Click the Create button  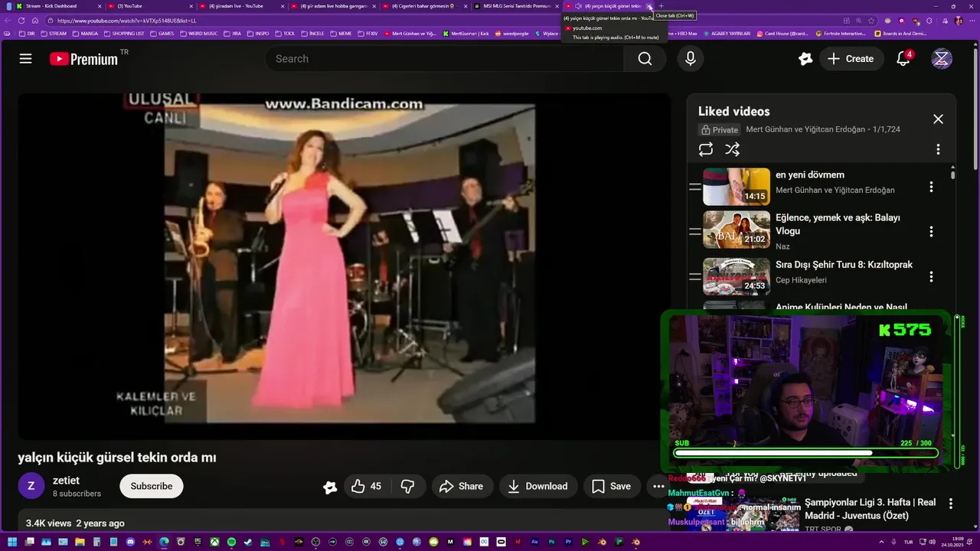[851, 59]
